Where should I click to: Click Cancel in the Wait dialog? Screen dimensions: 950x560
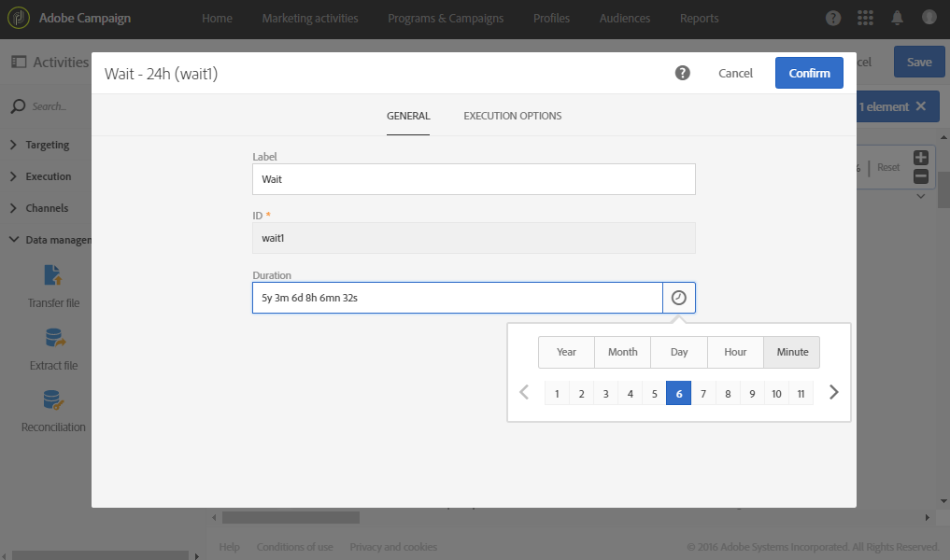pos(735,73)
